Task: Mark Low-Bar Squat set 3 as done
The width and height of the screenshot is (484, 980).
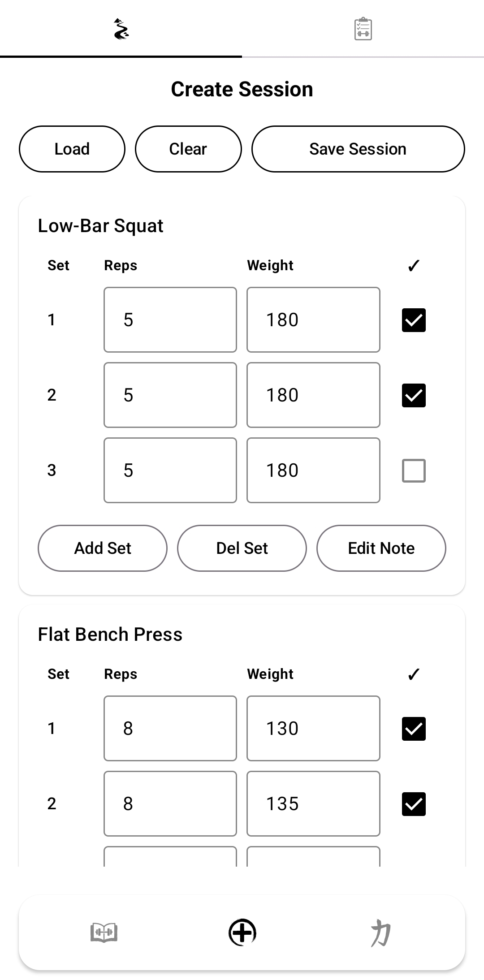Action: pyautogui.click(x=414, y=471)
